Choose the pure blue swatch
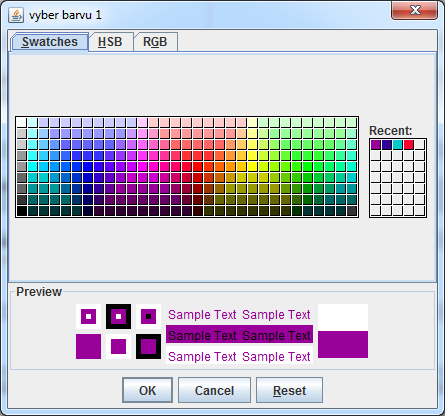 click(88, 167)
